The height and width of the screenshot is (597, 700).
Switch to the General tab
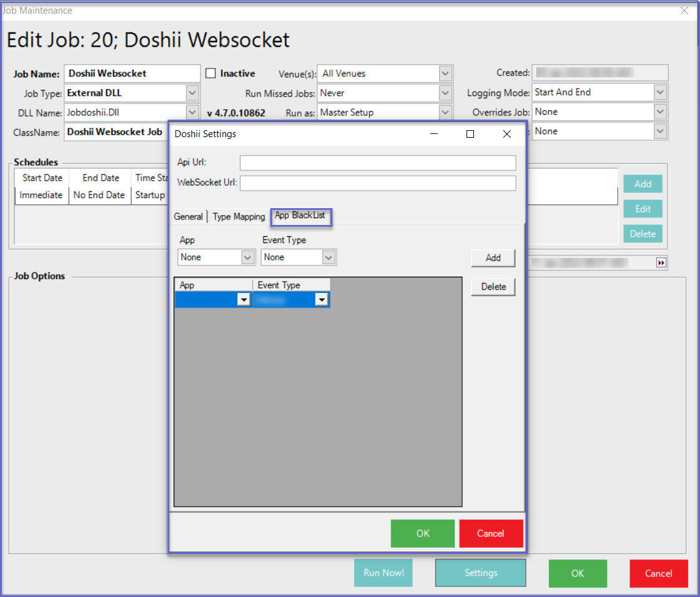pos(189,217)
